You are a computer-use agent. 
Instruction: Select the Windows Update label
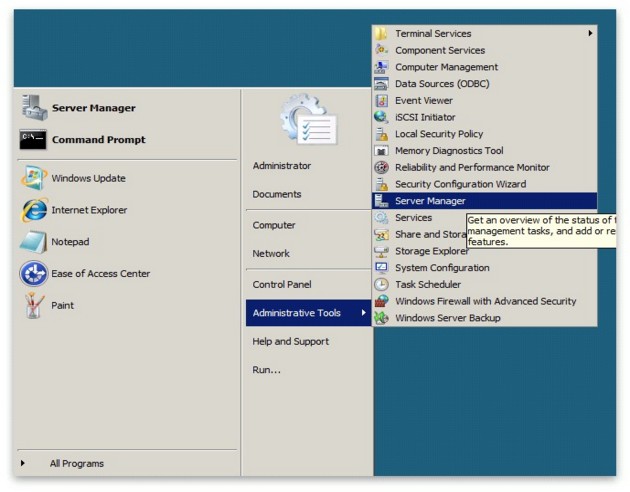(x=88, y=178)
